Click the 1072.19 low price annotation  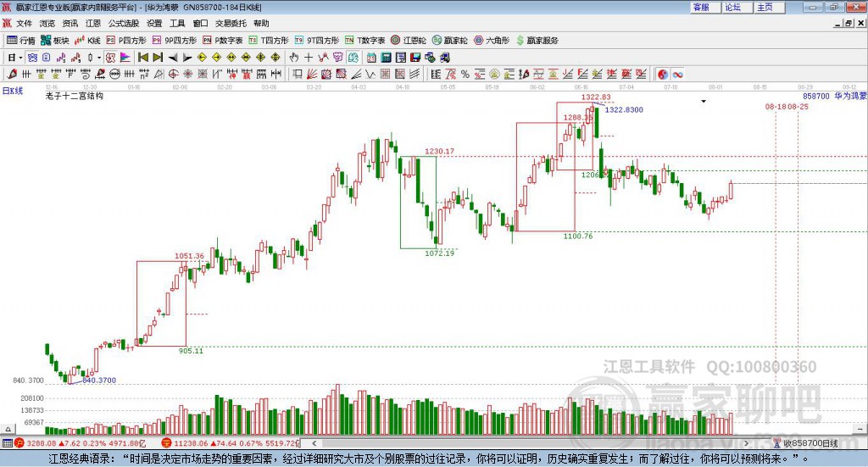click(x=440, y=253)
